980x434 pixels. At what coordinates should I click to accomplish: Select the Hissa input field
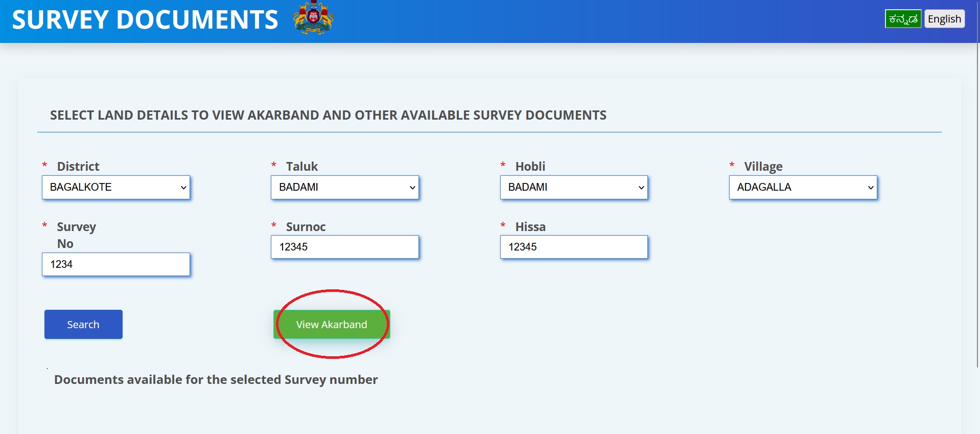[574, 247]
